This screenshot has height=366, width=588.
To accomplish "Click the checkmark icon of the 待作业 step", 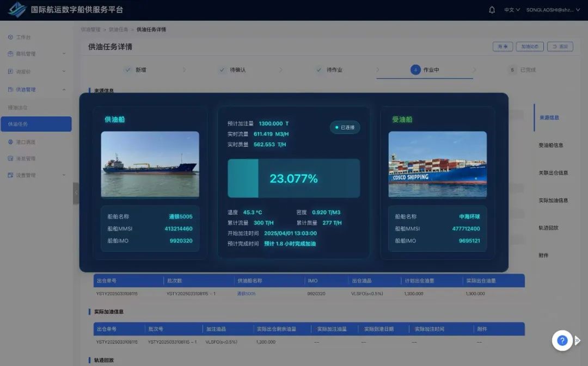I will pyautogui.click(x=318, y=70).
